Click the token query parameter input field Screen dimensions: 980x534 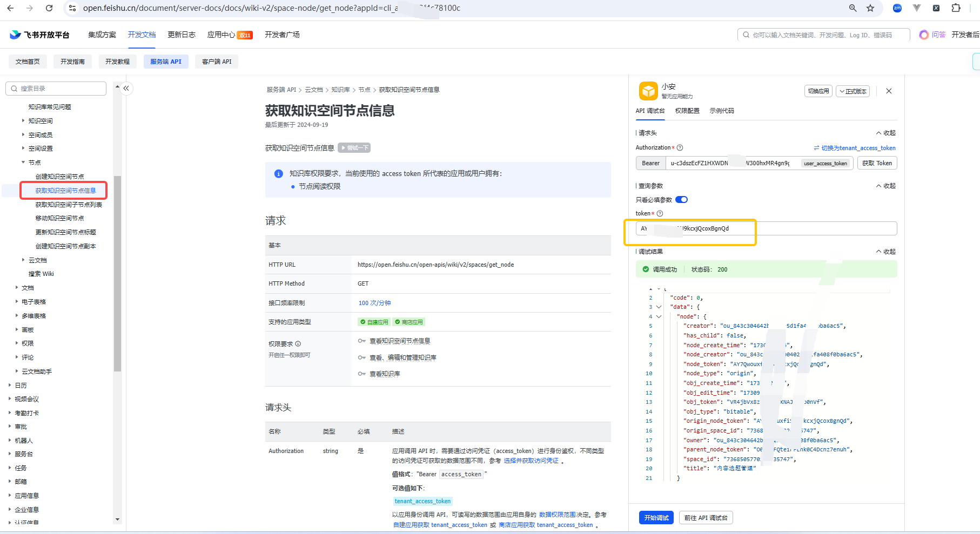pyautogui.click(x=766, y=228)
